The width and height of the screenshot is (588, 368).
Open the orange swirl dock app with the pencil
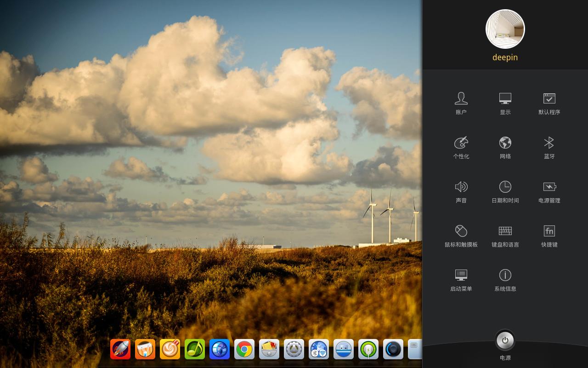[170, 350]
